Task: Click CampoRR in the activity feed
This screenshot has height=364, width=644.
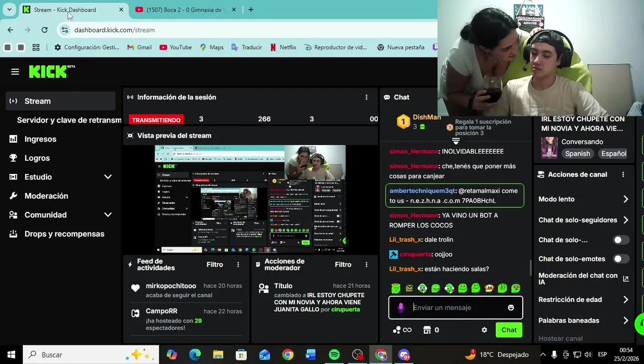Action: (x=162, y=311)
